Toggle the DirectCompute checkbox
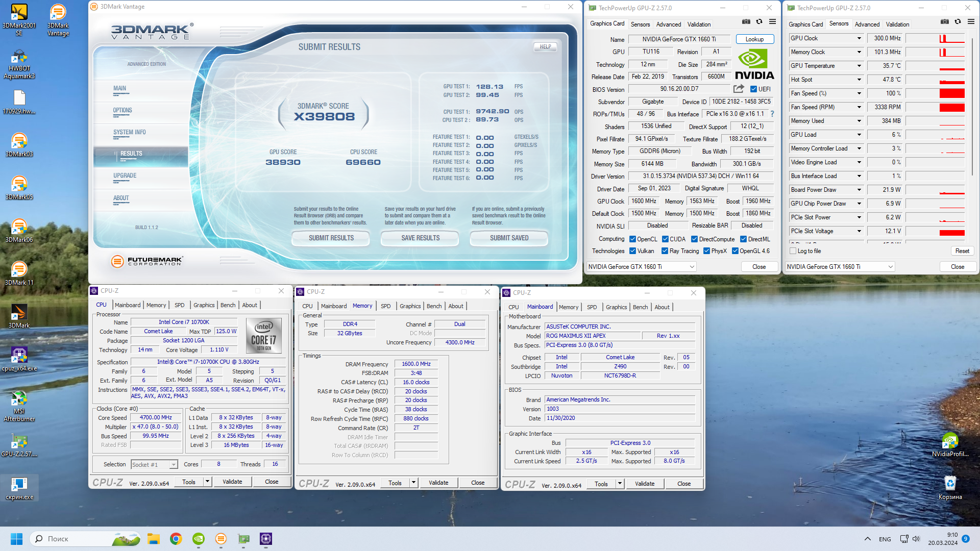The height and width of the screenshot is (551, 980). click(694, 239)
